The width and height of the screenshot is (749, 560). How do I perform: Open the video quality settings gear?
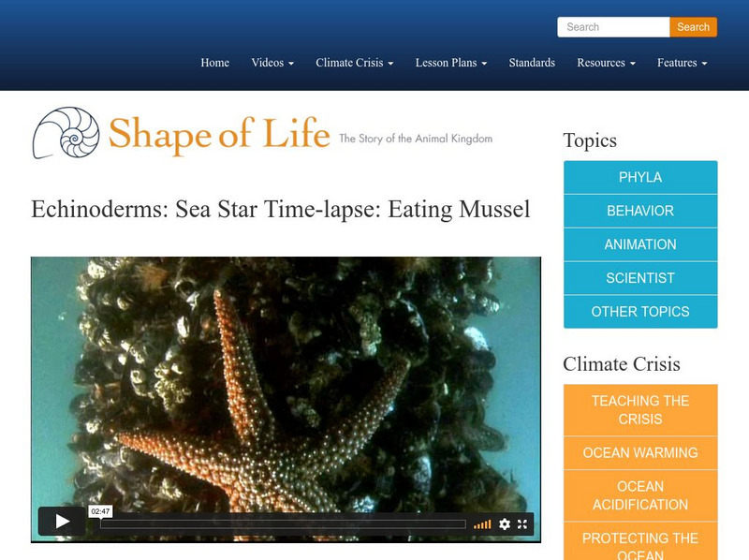point(505,523)
